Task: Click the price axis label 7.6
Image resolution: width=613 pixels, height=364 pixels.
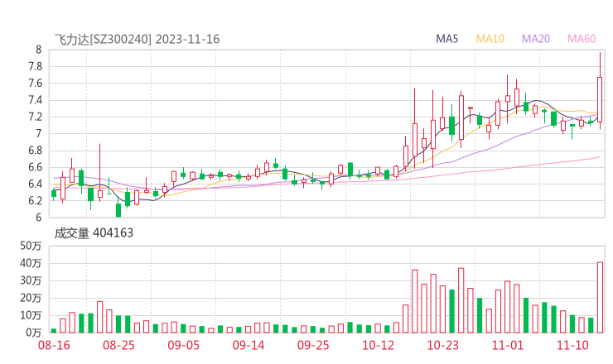Action: 35,84
